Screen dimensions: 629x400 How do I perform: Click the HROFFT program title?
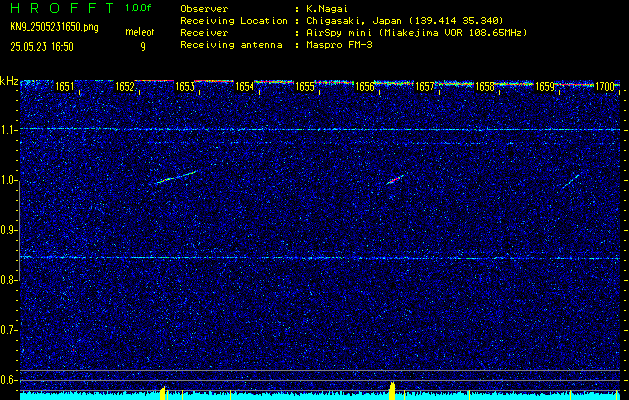click(x=62, y=8)
